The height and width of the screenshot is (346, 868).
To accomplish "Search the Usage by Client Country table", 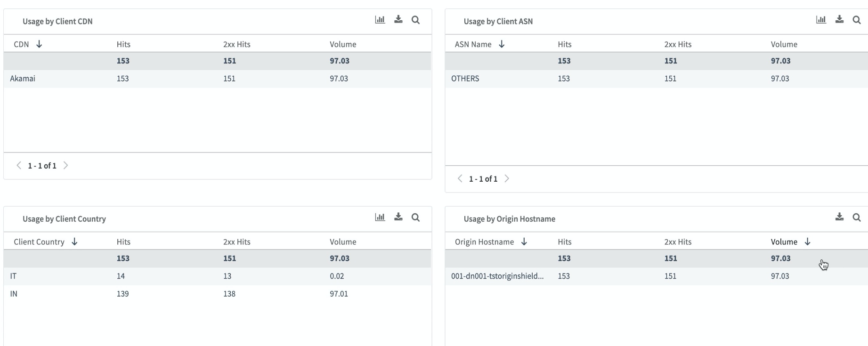I will pyautogui.click(x=415, y=217).
